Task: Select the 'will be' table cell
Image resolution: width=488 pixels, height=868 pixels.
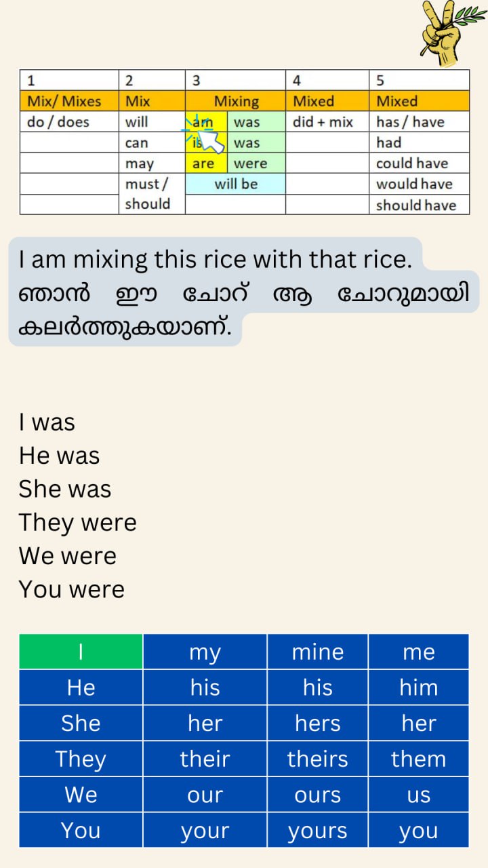Action: (235, 184)
